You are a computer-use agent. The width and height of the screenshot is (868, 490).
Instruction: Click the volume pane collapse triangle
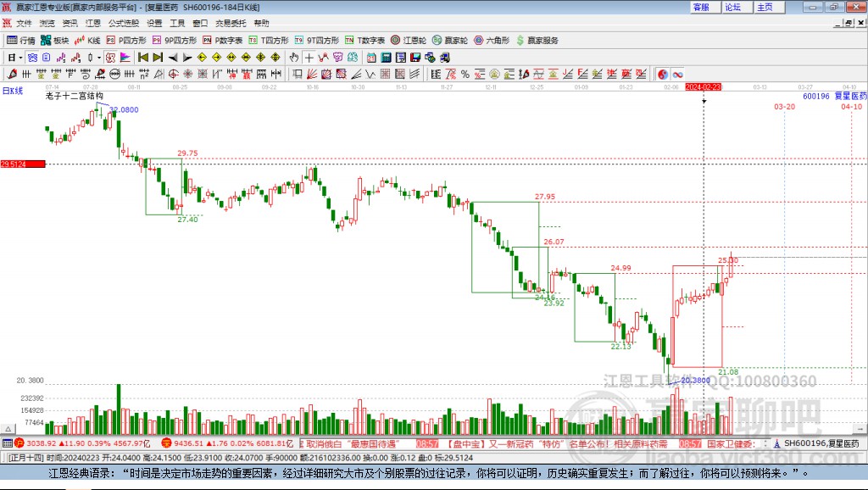[x=8, y=429]
